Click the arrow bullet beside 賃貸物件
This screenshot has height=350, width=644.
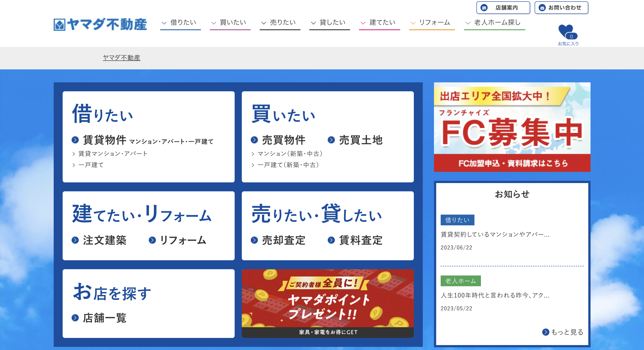(75, 140)
